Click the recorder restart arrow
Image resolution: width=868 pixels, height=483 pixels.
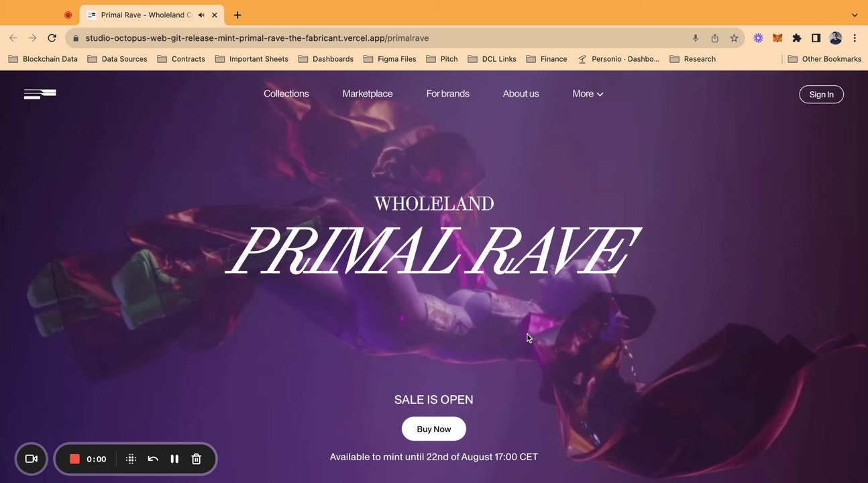click(x=153, y=459)
